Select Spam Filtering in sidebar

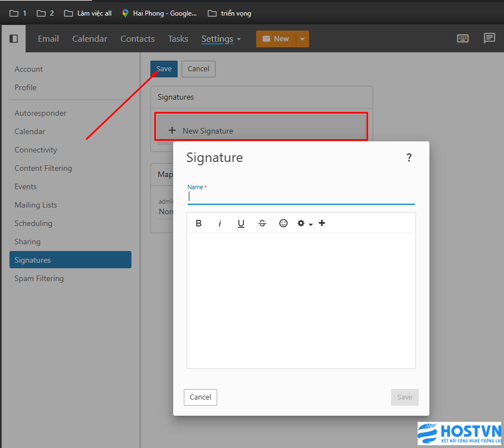tap(39, 278)
